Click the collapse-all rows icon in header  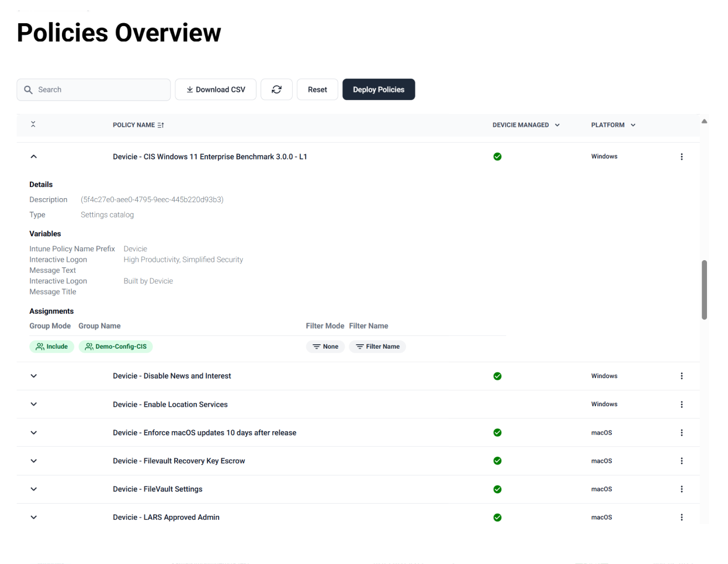pyautogui.click(x=33, y=125)
